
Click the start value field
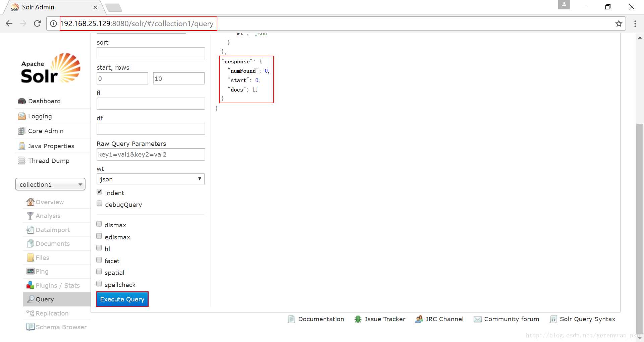pos(122,78)
